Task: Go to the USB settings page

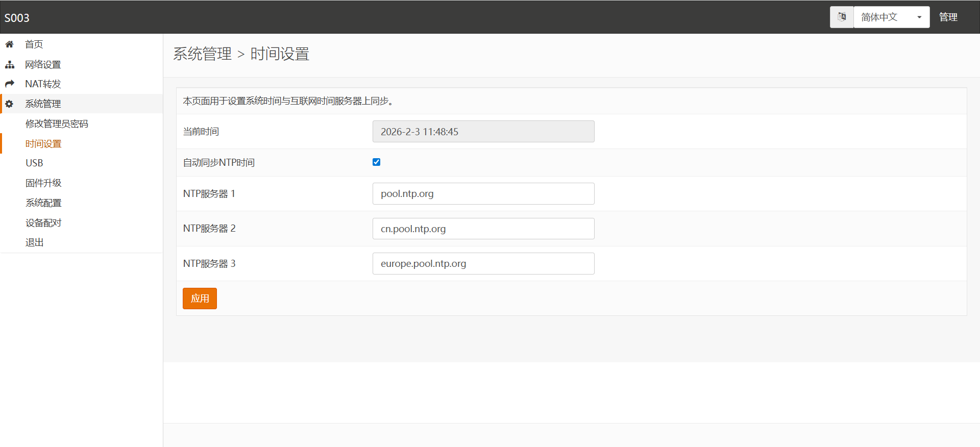Action: (34, 163)
